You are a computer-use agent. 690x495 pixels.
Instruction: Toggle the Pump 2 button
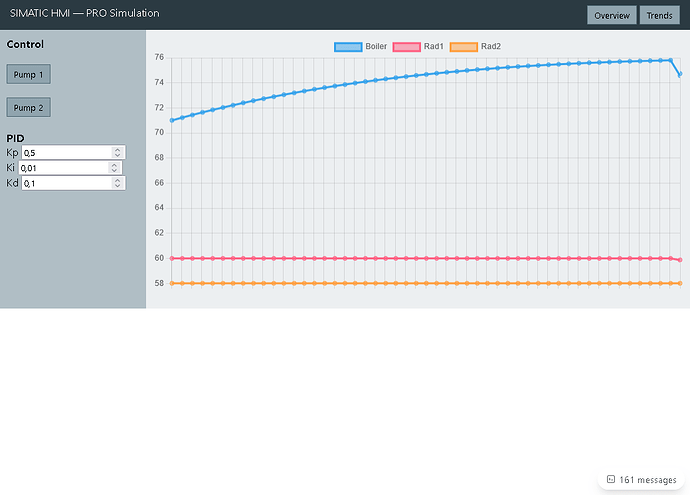pos(28,107)
